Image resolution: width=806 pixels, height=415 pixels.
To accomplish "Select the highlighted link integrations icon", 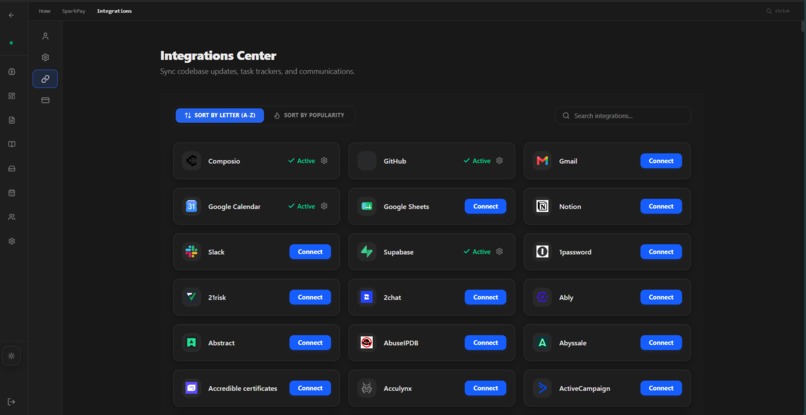I will (45, 79).
